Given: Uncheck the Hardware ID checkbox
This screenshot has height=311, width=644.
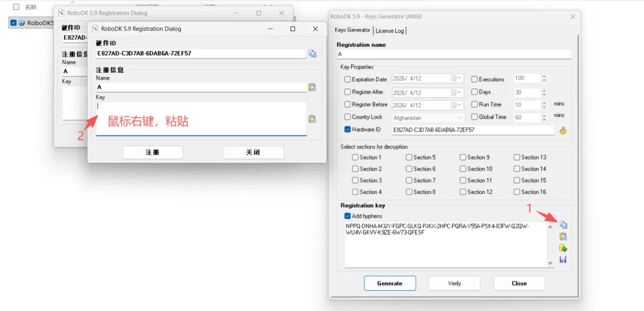Looking at the screenshot, I should pyautogui.click(x=348, y=130).
